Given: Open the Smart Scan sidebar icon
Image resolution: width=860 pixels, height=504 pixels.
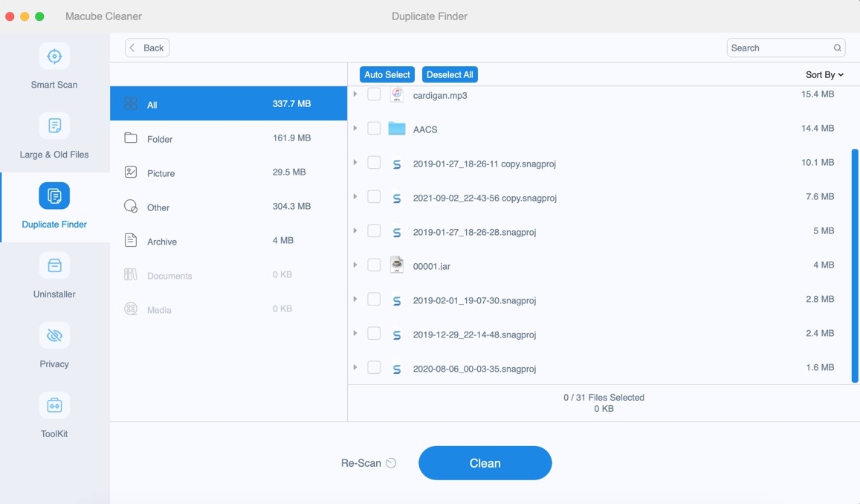Looking at the screenshot, I should click(54, 56).
